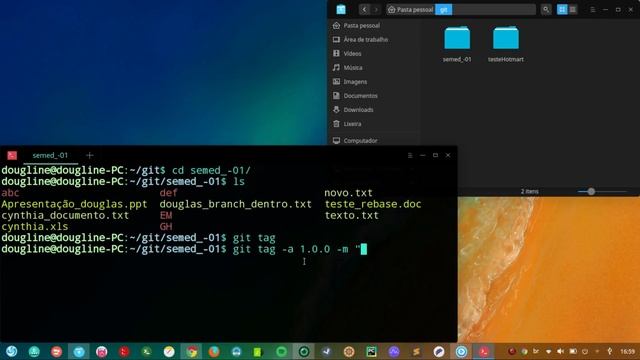Open 'Pasta pessoal' in the sidebar
The image size is (640, 360).
click(x=361, y=25)
